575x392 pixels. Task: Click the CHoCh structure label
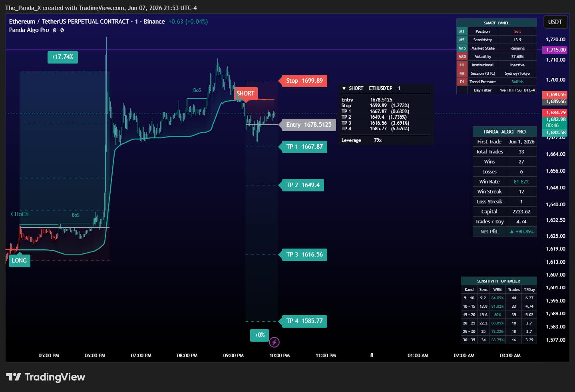tap(20, 214)
